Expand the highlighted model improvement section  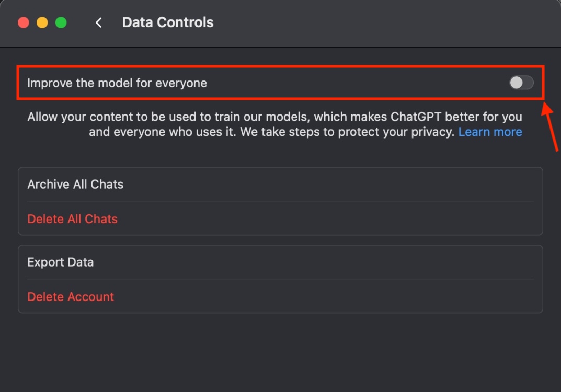(280, 83)
